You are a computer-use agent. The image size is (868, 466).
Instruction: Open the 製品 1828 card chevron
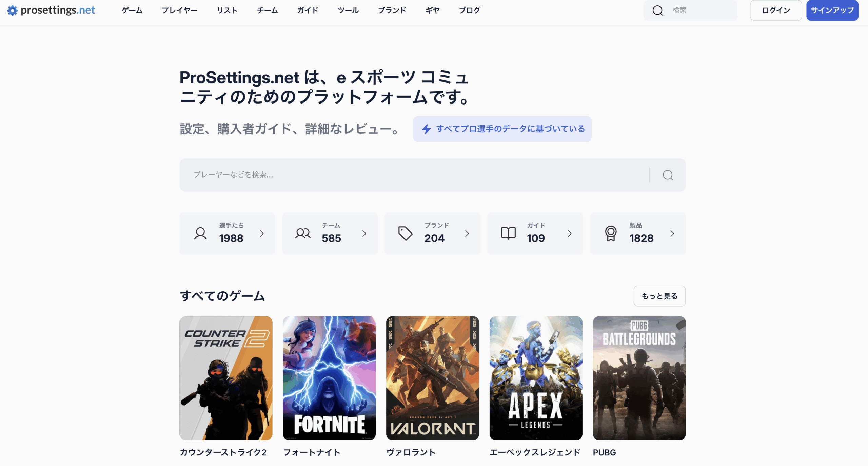point(672,234)
